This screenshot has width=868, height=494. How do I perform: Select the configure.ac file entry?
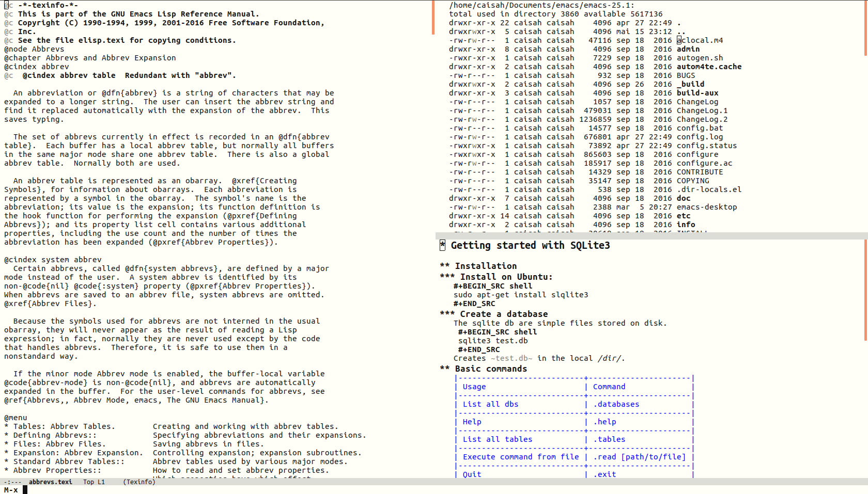[x=705, y=163]
